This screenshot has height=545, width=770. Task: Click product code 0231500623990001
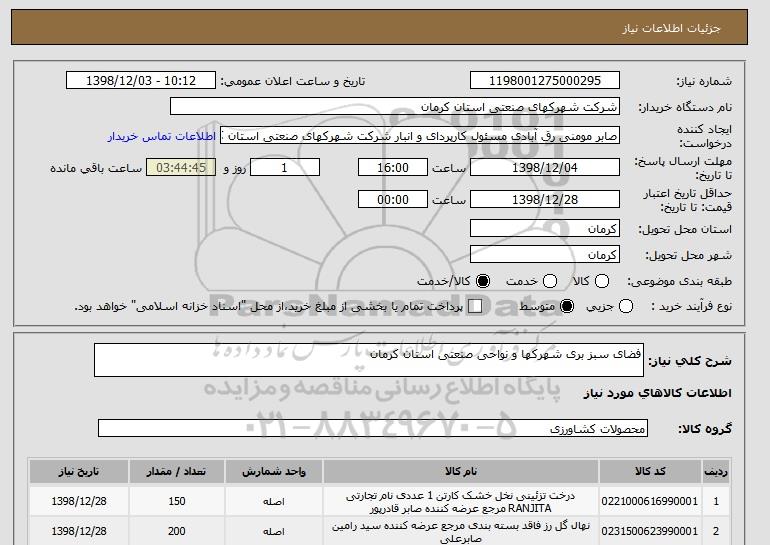[x=650, y=531]
